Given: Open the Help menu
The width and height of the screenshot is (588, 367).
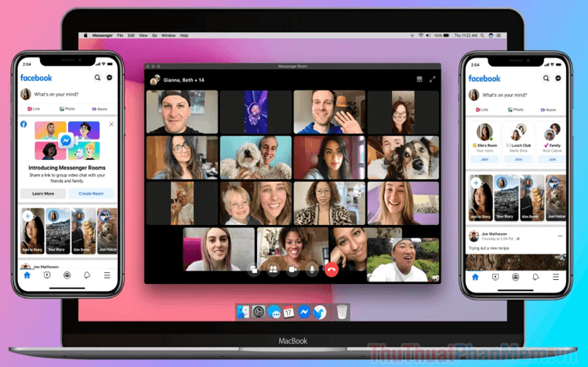Looking at the screenshot, I should 183,35.
